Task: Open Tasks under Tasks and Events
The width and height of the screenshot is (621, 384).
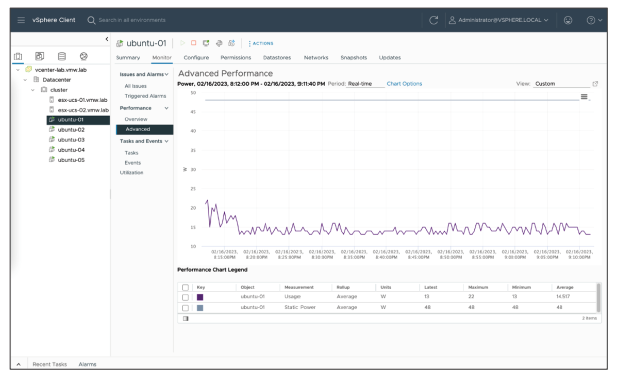Action: (131, 153)
